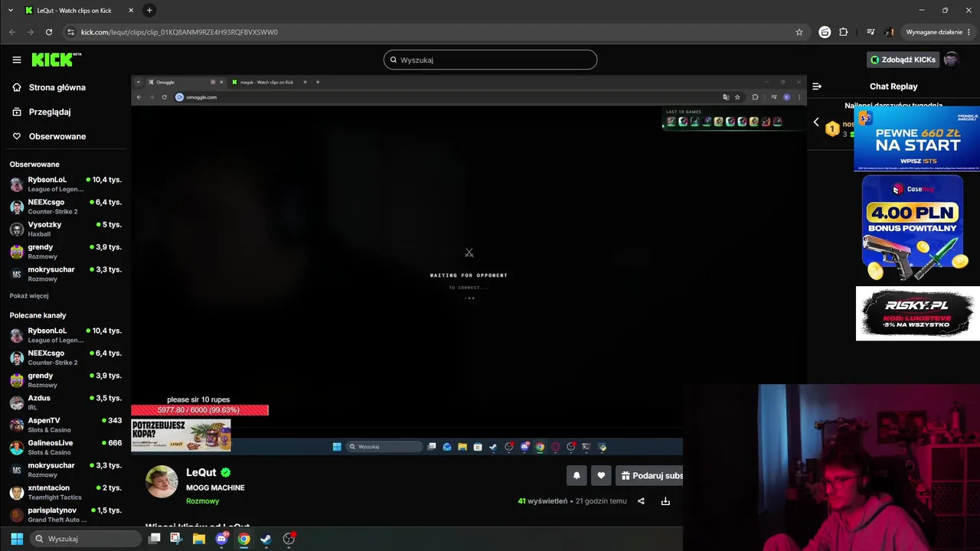Follow LeQut with the heart button

pos(601,475)
